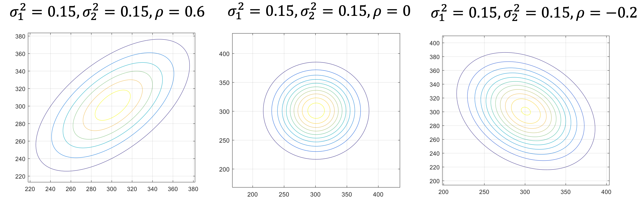Click x-axis tick label 380 in left plot
The height and width of the screenshot is (209, 644).
(x=193, y=189)
